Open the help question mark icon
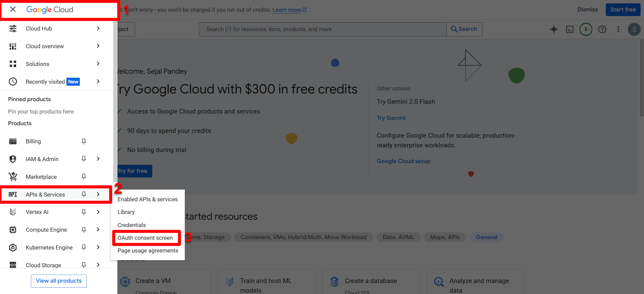Viewport: 644px width, 294px height. pos(602,29)
